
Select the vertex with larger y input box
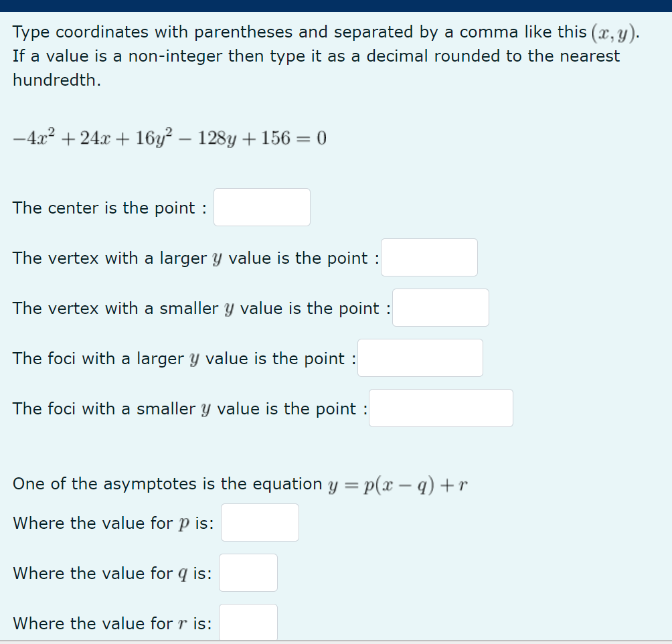click(x=429, y=257)
